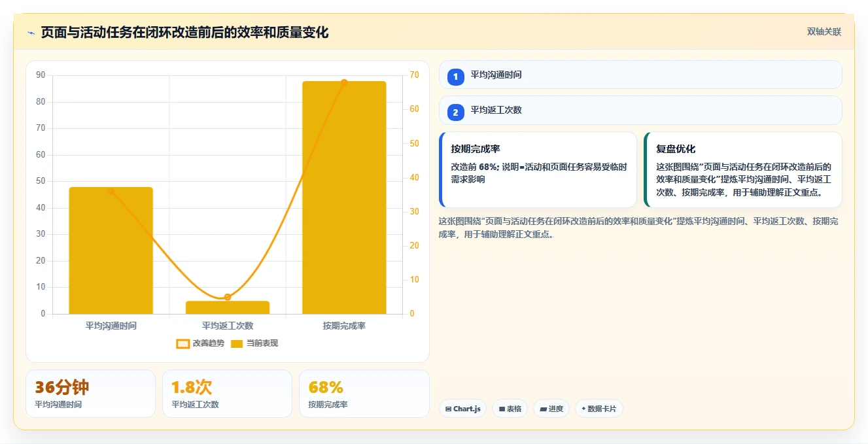
Task: Click the line point above 平均沟通时间 bar
Action: coord(111,192)
